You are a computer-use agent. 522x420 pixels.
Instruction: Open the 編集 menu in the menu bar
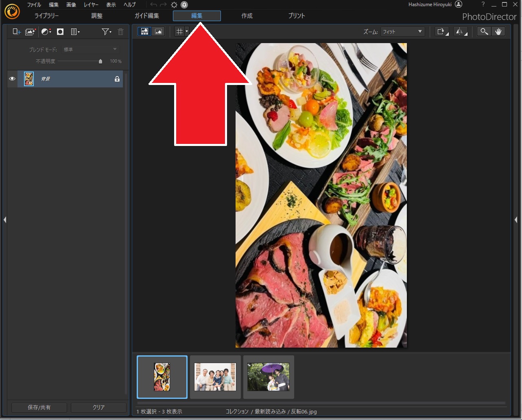click(54, 5)
